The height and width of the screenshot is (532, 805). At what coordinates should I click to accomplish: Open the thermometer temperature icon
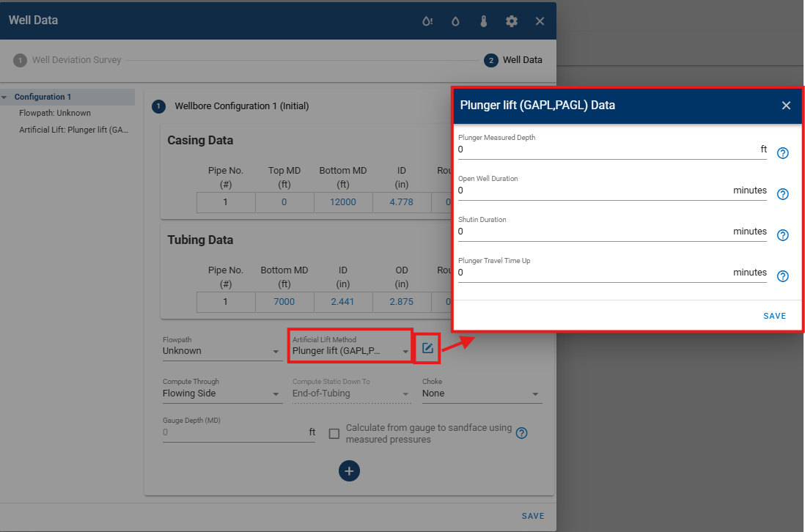[x=483, y=21]
